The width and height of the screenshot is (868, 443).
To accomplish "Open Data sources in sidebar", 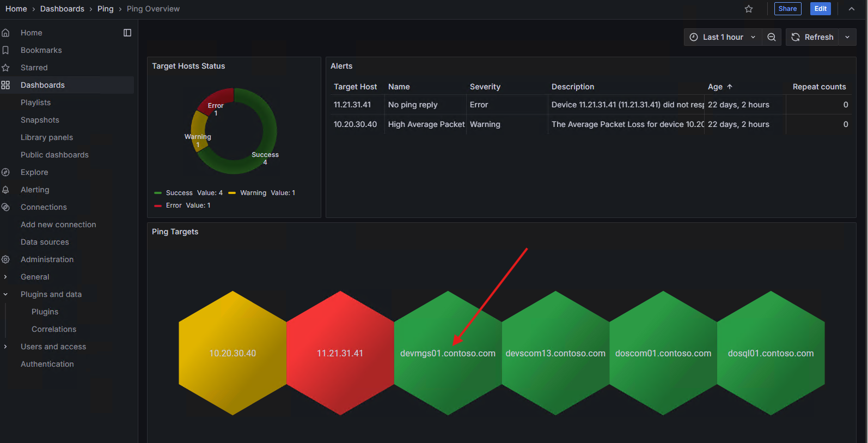I will (45, 242).
